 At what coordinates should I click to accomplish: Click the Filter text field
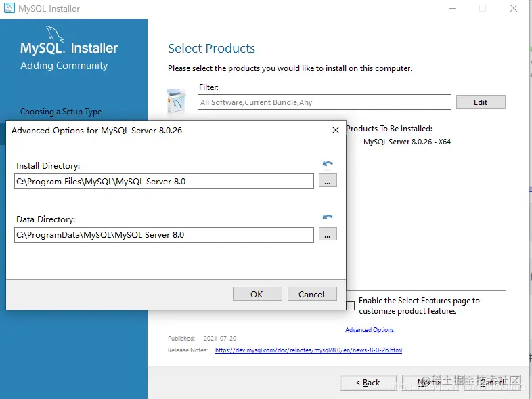click(x=324, y=102)
